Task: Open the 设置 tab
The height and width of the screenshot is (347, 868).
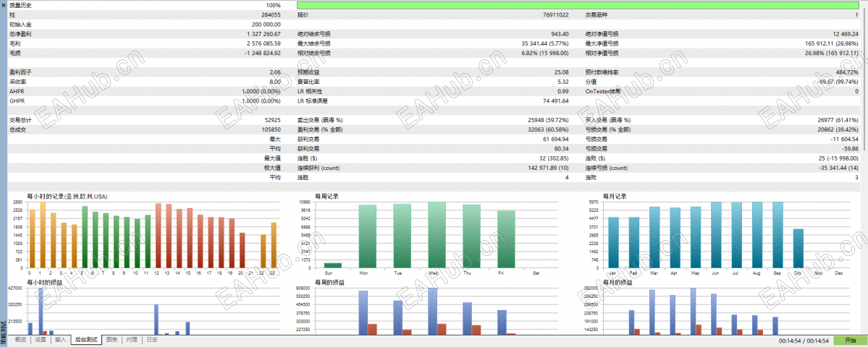Action: (x=41, y=340)
